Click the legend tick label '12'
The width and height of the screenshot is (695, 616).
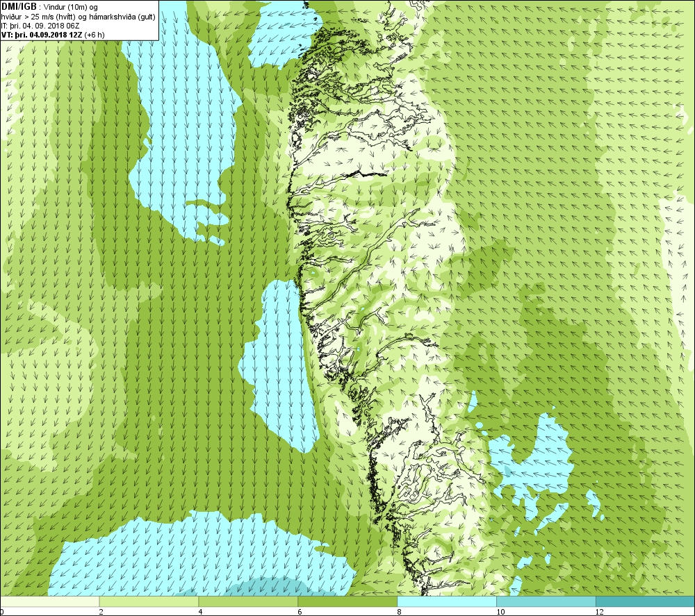599,612
